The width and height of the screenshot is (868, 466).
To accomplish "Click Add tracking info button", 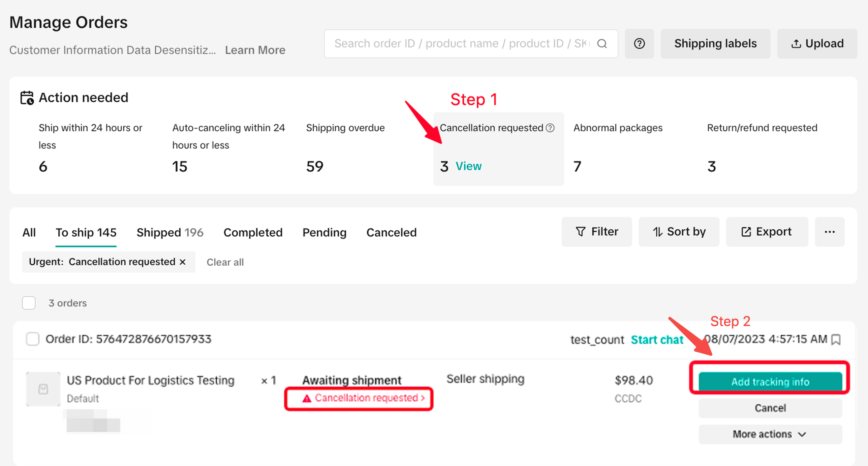I will tap(770, 382).
